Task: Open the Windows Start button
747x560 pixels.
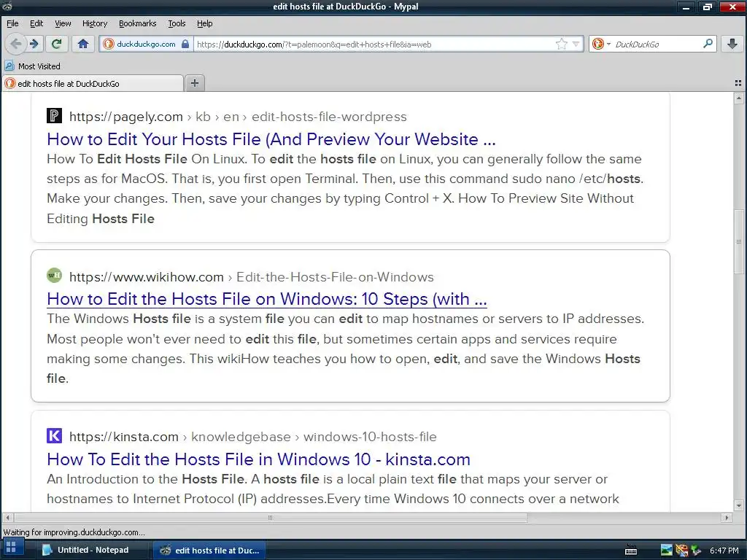Action: [x=12, y=548]
